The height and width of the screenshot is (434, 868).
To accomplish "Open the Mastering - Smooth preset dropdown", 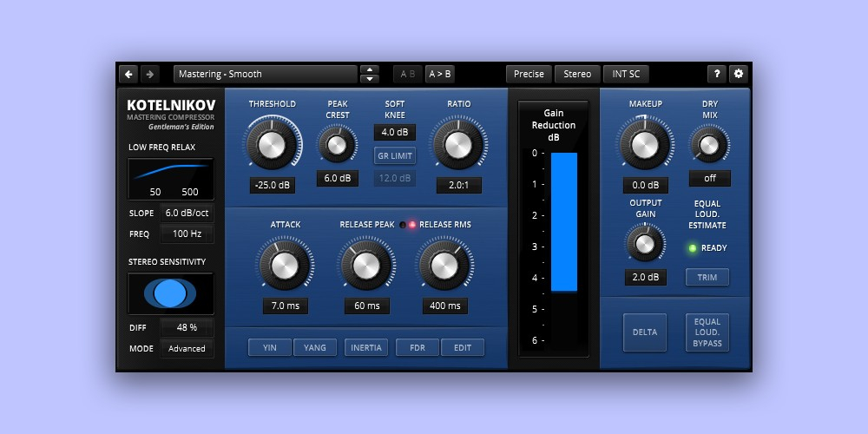I will (265, 74).
